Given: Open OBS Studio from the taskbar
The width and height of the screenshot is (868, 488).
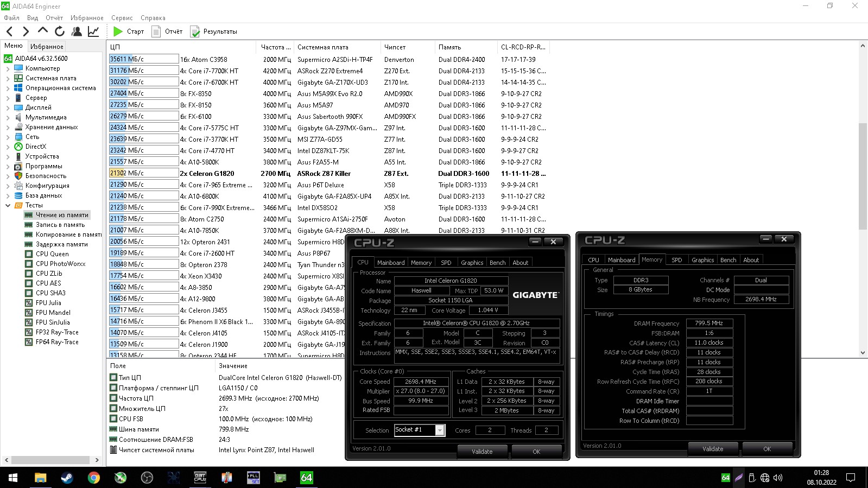Looking at the screenshot, I should (x=147, y=478).
